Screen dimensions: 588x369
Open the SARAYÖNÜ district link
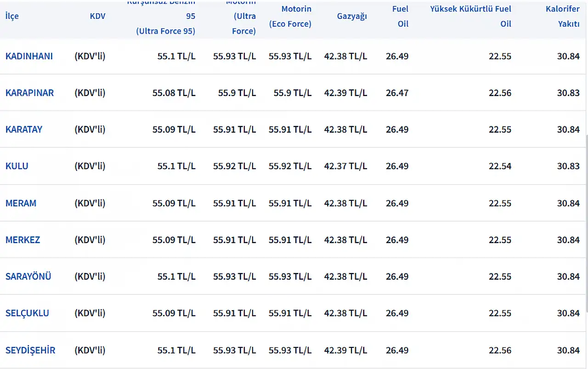coord(28,277)
